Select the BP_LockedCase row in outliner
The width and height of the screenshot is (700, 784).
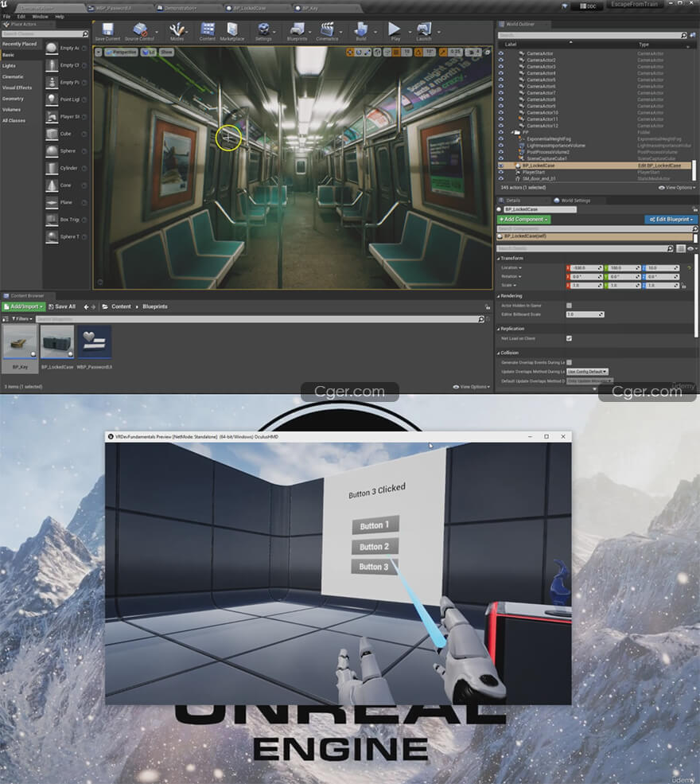pyautogui.click(x=594, y=166)
